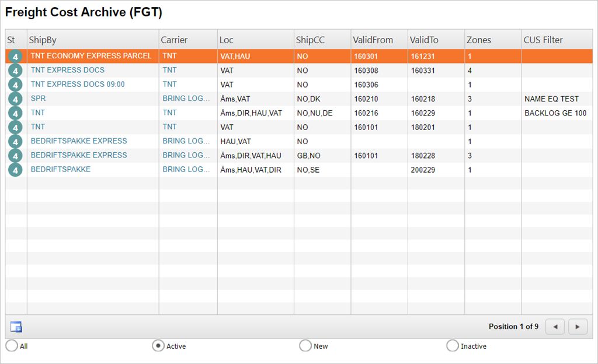Open the BEDRIFTSPAKKE ShipBy link in last row
This screenshot has width=598, height=364.
(61, 169)
